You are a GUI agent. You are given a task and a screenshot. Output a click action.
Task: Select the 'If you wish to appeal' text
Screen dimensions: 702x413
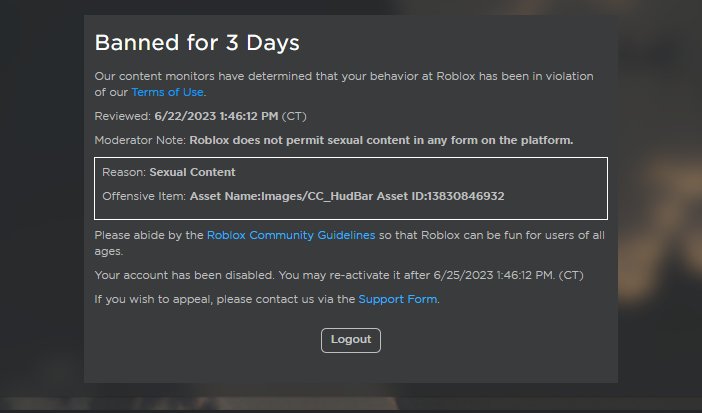266,299
